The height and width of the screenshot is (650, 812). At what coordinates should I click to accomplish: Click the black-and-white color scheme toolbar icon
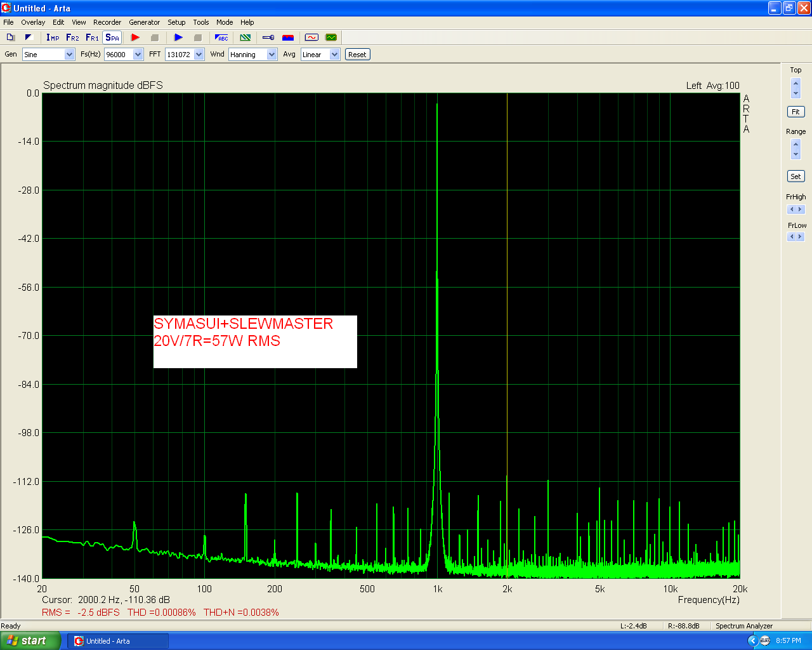(x=29, y=37)
